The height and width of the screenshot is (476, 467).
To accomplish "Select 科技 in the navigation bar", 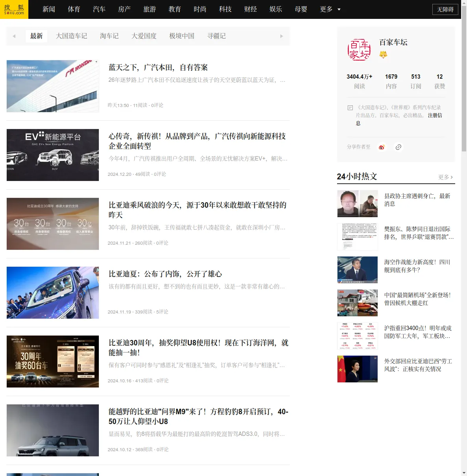I will (225, 9).
